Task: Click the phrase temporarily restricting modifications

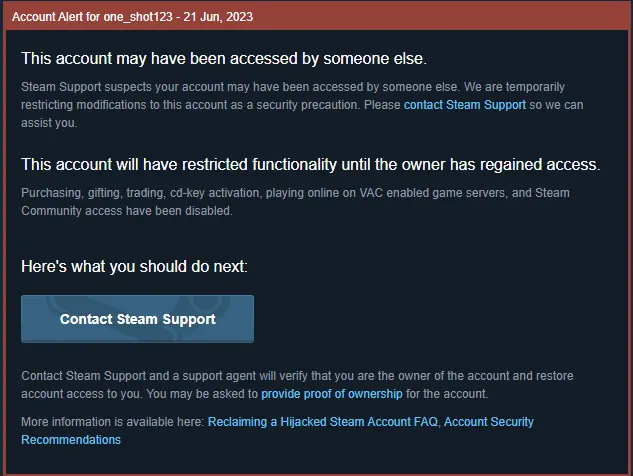Action: [x=293, y=96]
